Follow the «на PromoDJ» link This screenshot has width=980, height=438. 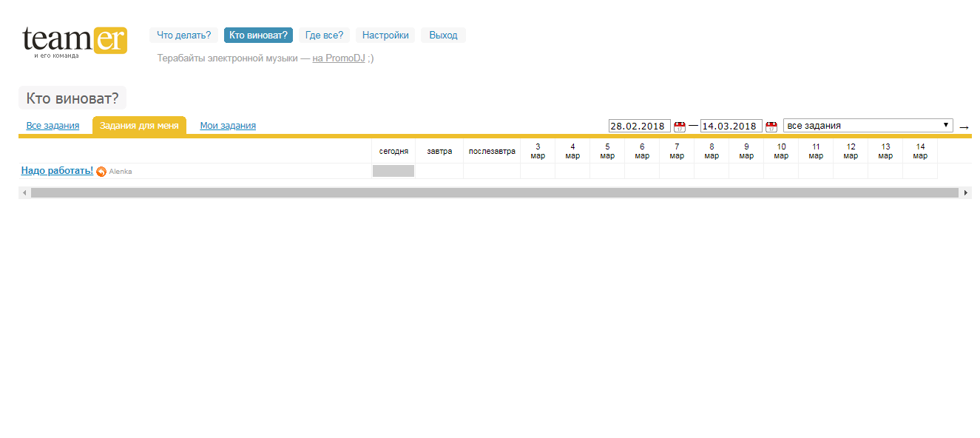(x=339, y=58)
